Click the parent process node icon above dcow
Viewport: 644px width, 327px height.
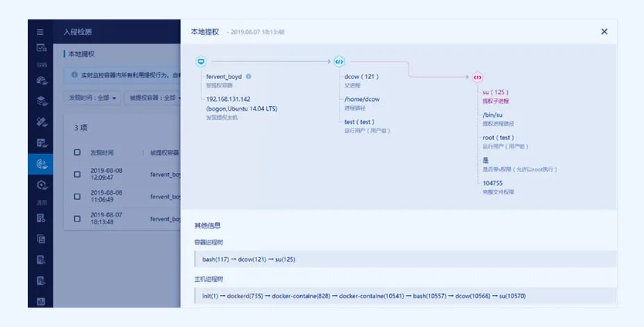tap(339, 62)
